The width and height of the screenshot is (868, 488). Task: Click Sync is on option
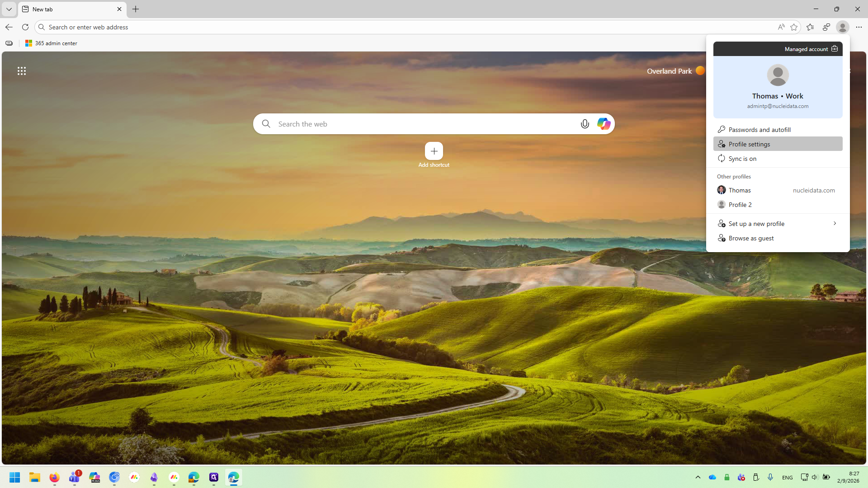click(778, 159)
